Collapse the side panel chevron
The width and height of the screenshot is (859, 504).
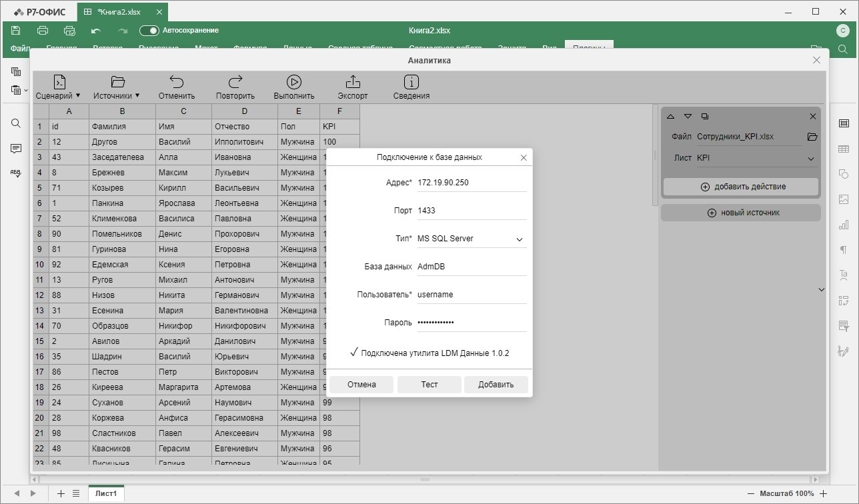(822, 289)
